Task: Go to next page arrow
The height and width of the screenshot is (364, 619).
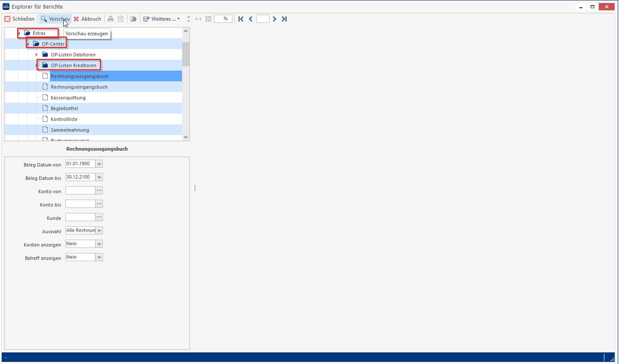Action: tap(274, 19)
